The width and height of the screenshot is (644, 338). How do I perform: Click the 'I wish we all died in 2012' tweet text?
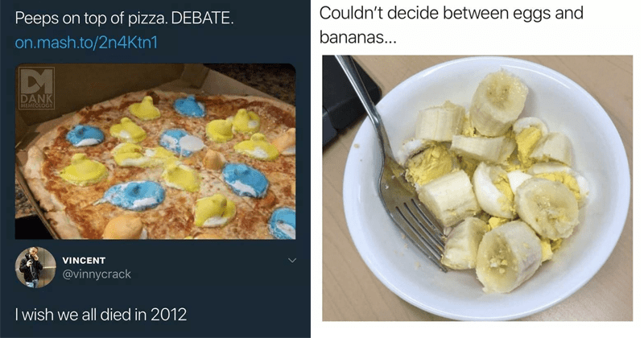[101, 315]
